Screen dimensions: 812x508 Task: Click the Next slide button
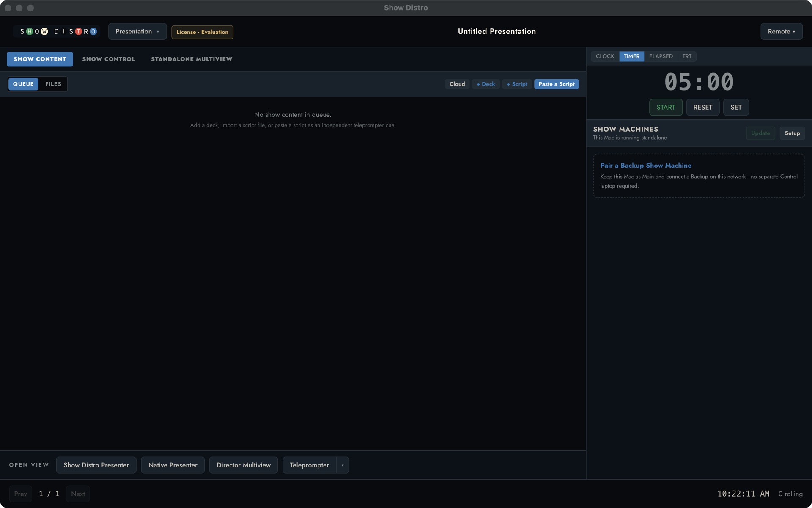pos(78,494)
